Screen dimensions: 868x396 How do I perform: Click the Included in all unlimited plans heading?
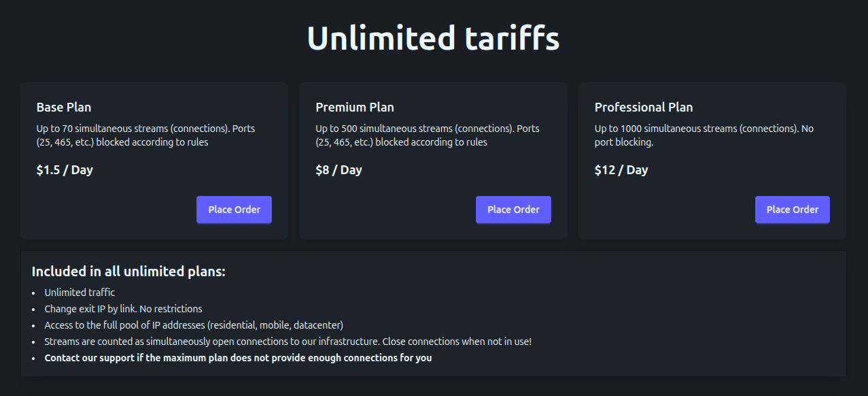pos(128,271)
